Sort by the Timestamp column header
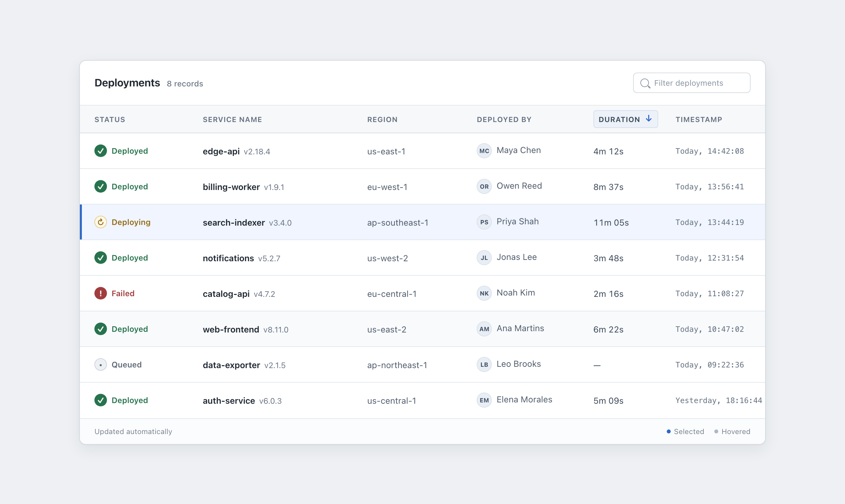Viewport: 845px width, 504px height. point(698,119)
